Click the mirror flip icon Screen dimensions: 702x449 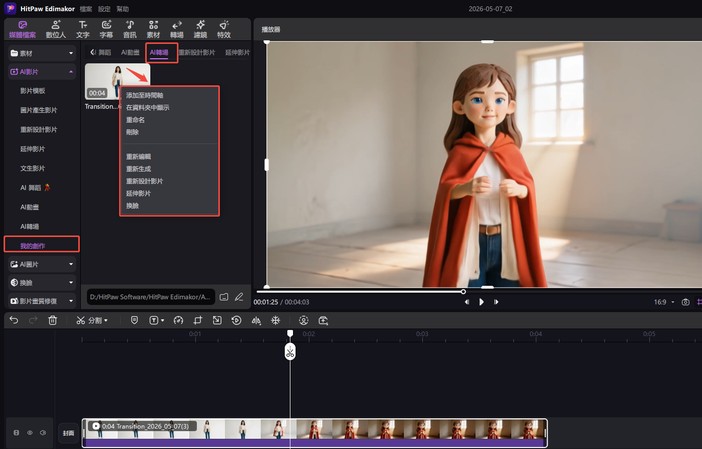(x=256, y=320)
